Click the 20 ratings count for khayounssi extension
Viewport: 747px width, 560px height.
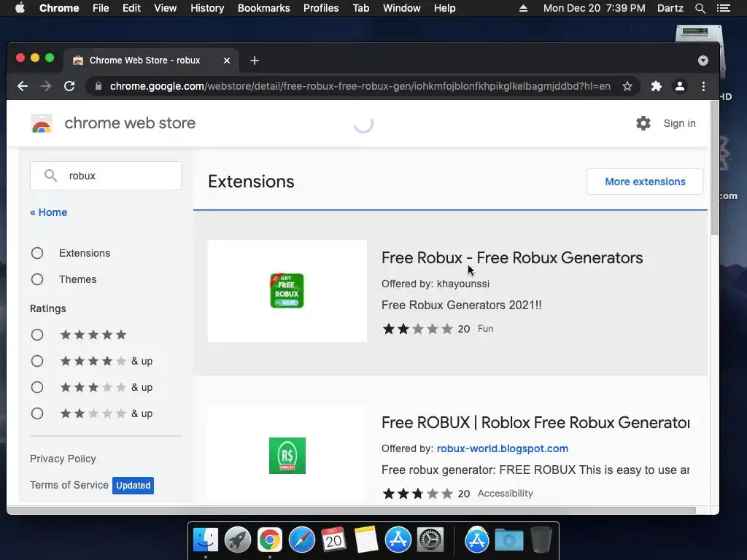coord(463,329)
